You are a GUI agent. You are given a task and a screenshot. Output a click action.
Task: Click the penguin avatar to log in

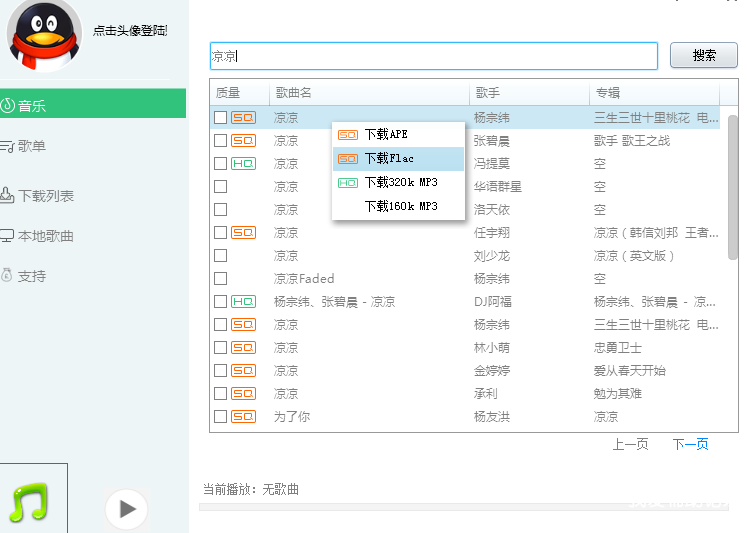45,35
